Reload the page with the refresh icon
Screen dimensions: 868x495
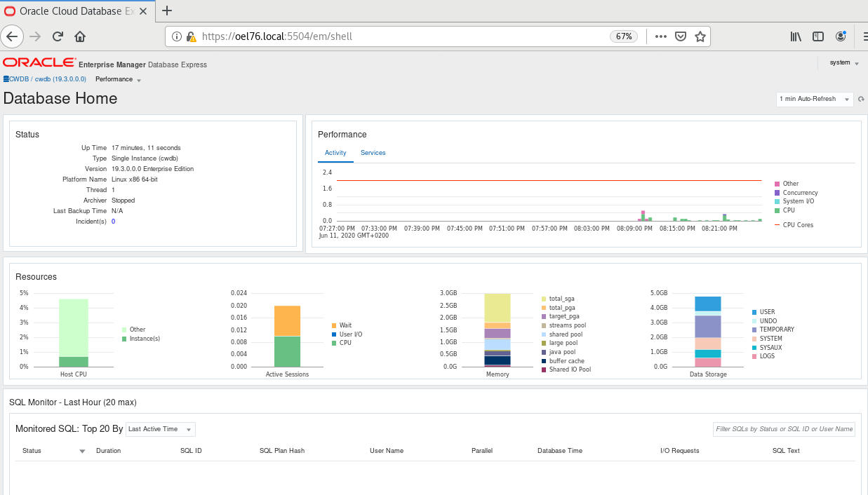coord(58,36)
